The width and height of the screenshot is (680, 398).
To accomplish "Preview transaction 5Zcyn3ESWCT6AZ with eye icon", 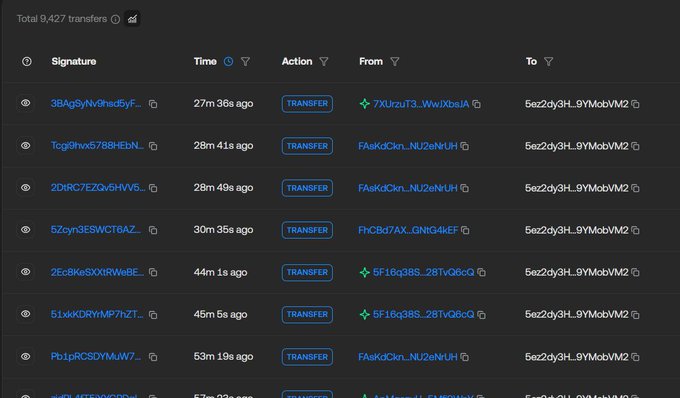I will point(26,230).
